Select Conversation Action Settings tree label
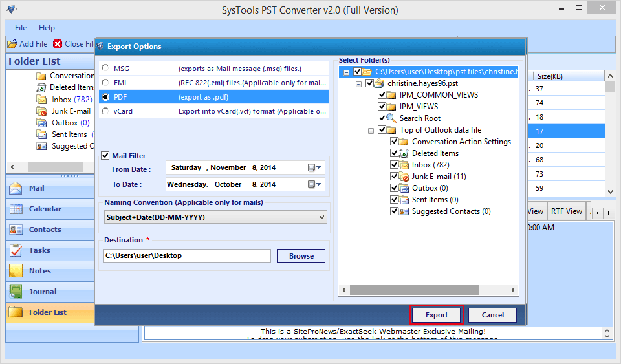Image resolution: width=621 pixels, height=364 pixels. (x=461, y=142)
